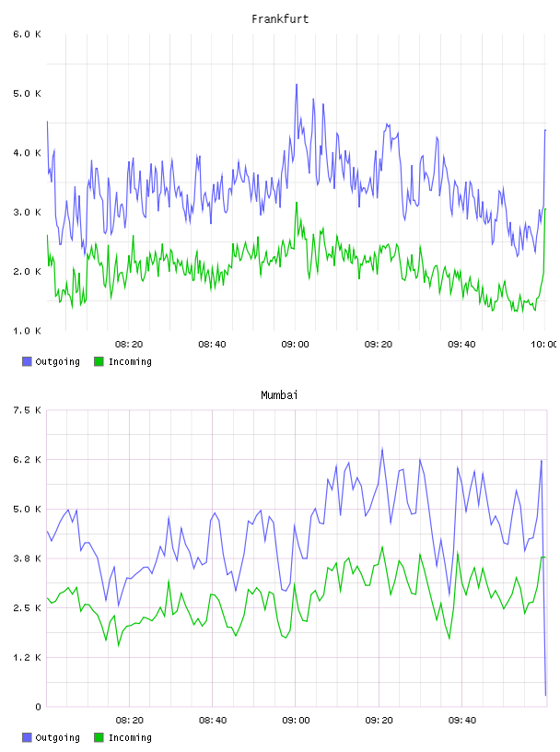The height and width of the screenshot is (752, 560).
Task: Click the 2.5 K axis label in Mumbai chart
Action: tap(27, 607)
